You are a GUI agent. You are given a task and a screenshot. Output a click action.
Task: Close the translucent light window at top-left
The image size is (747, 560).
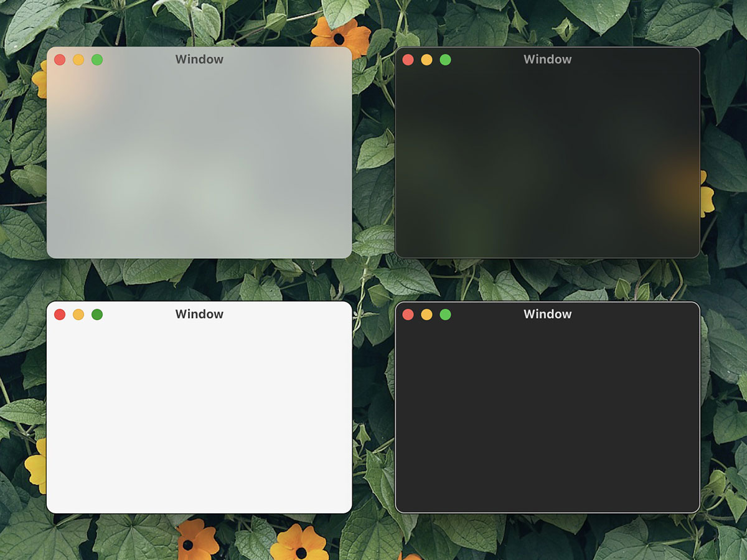pos(60,60)
